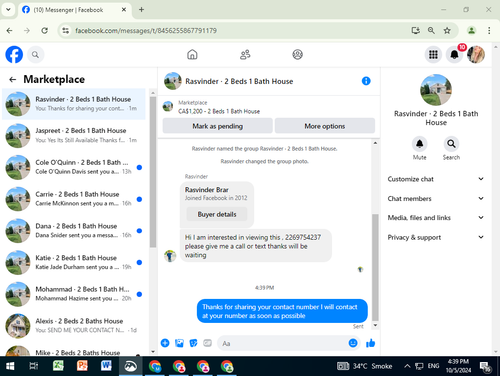Open the Carrie - 2 Beds 1 Bath House chat
Screen dimensions: 500x376
(x=74, y=199)
